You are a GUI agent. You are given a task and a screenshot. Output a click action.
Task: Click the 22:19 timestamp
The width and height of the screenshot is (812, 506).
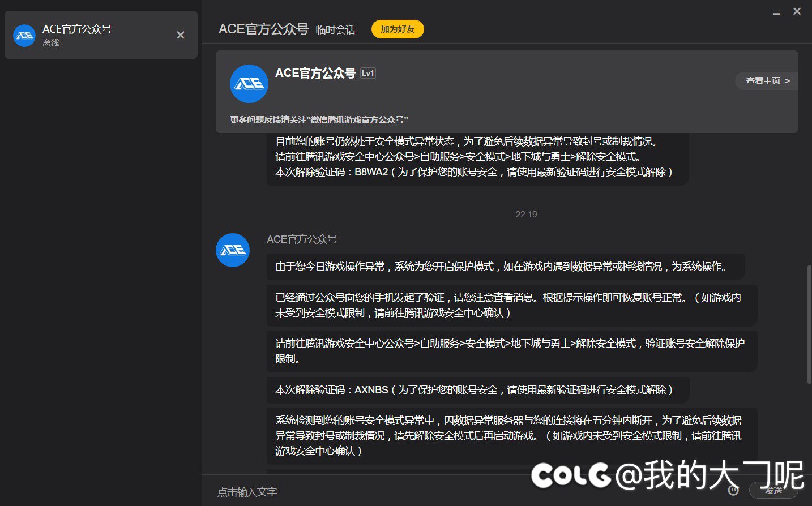[x=526, y=215]
